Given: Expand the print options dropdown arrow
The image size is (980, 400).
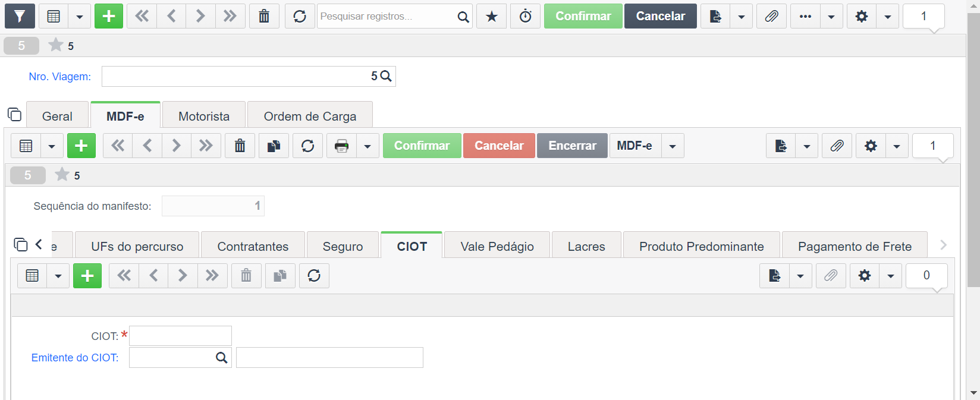Looking at the screenshot, I should [x=367, y=146].
